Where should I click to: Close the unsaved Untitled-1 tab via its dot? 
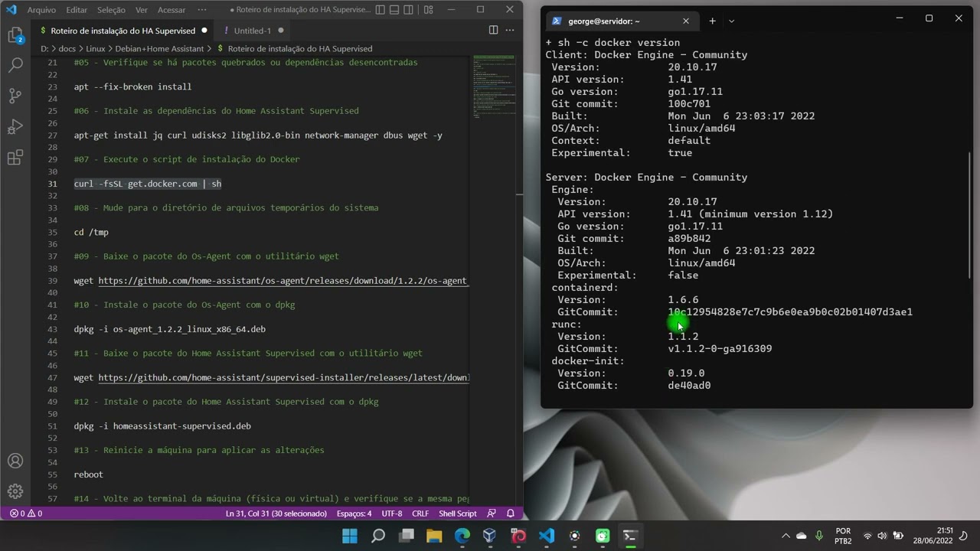coord(281,31)
